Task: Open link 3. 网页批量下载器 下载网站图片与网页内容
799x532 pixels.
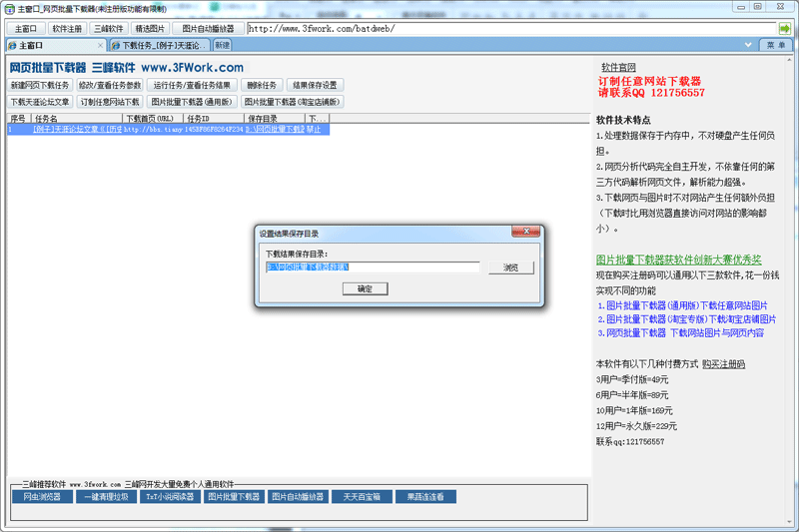Action: pos(681,333)
